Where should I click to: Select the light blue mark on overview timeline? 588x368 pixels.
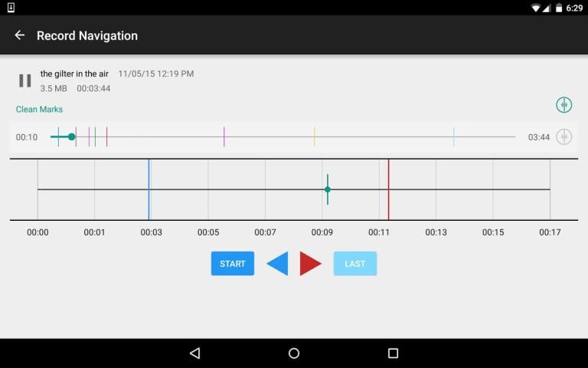click(x=453, y=136)
